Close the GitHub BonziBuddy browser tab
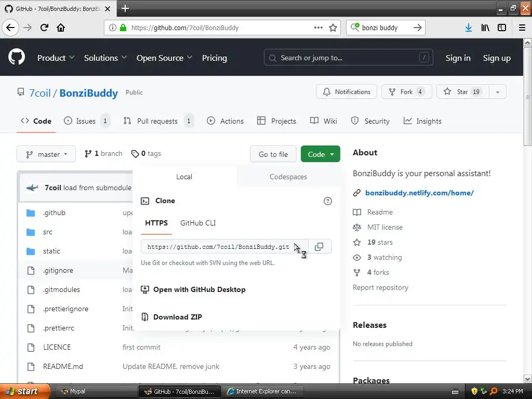Screen dimensions: 532x399 click(x=108, y=8)
